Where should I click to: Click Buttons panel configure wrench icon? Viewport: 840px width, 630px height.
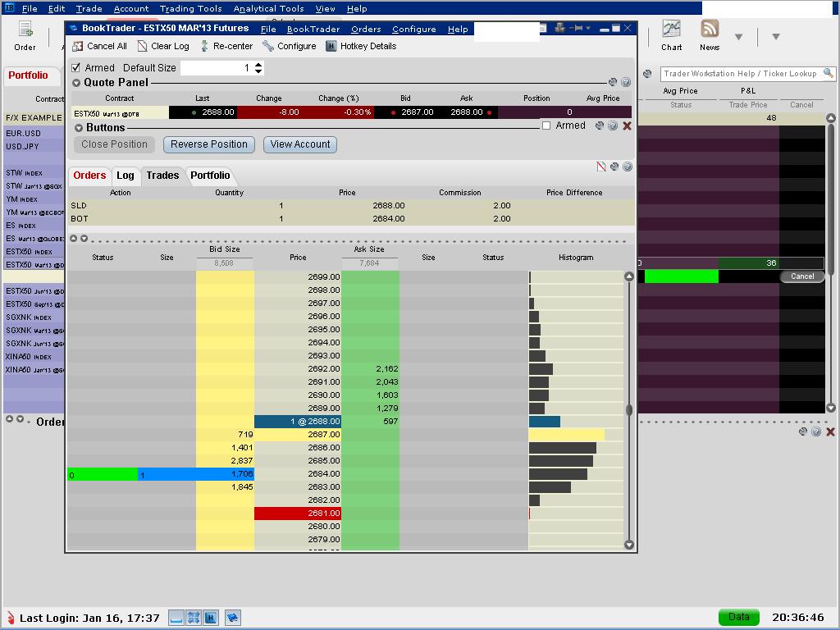tap(600, 126)
